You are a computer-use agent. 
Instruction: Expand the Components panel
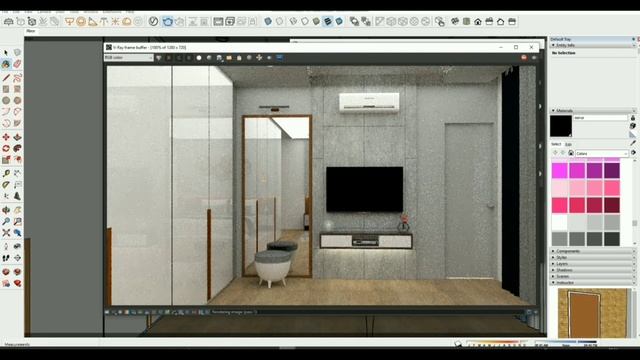click(553, 251)
